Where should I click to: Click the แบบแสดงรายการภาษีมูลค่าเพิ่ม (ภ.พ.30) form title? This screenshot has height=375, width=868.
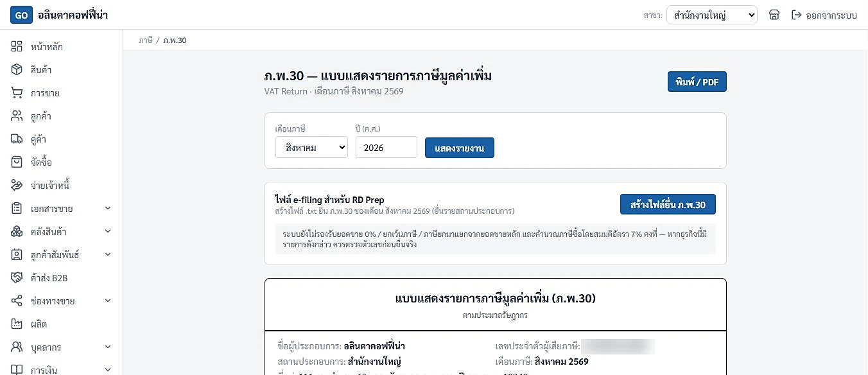496,299
